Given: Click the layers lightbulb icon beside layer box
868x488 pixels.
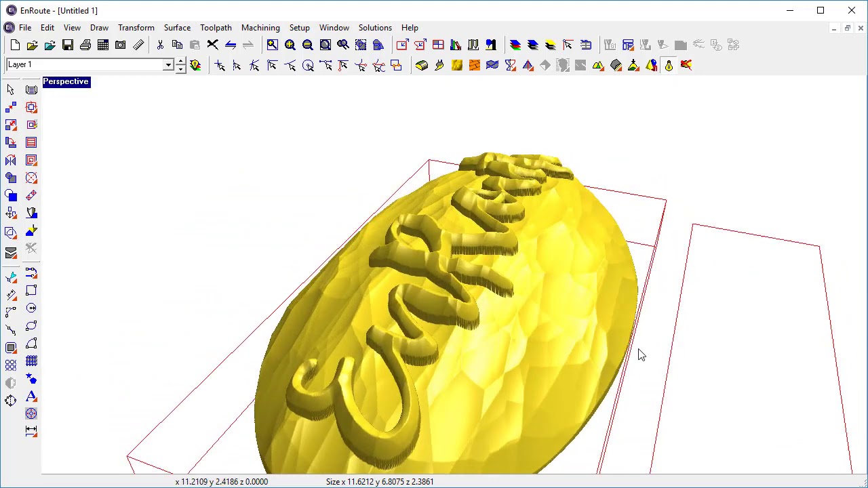Looking at the screenshot, I should 196,65.
